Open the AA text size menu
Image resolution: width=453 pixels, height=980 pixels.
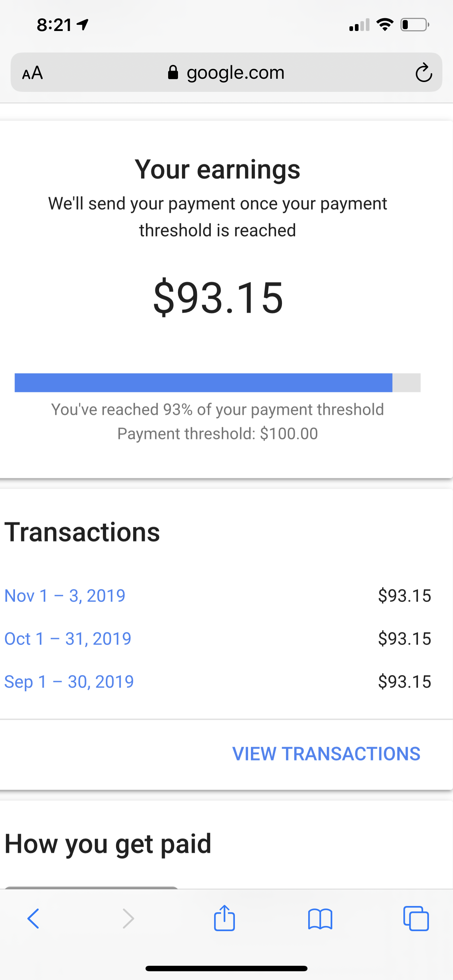32,73
